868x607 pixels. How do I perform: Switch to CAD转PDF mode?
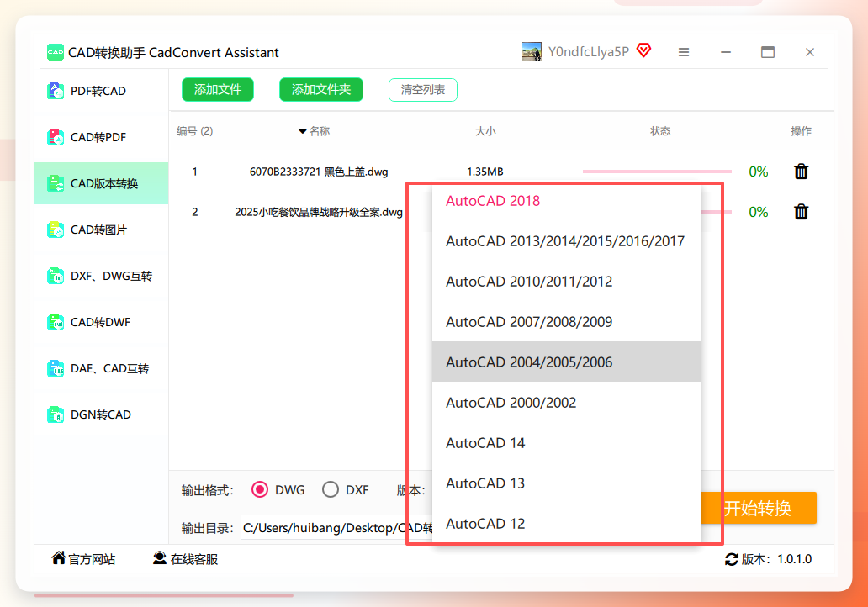point(101,137)
